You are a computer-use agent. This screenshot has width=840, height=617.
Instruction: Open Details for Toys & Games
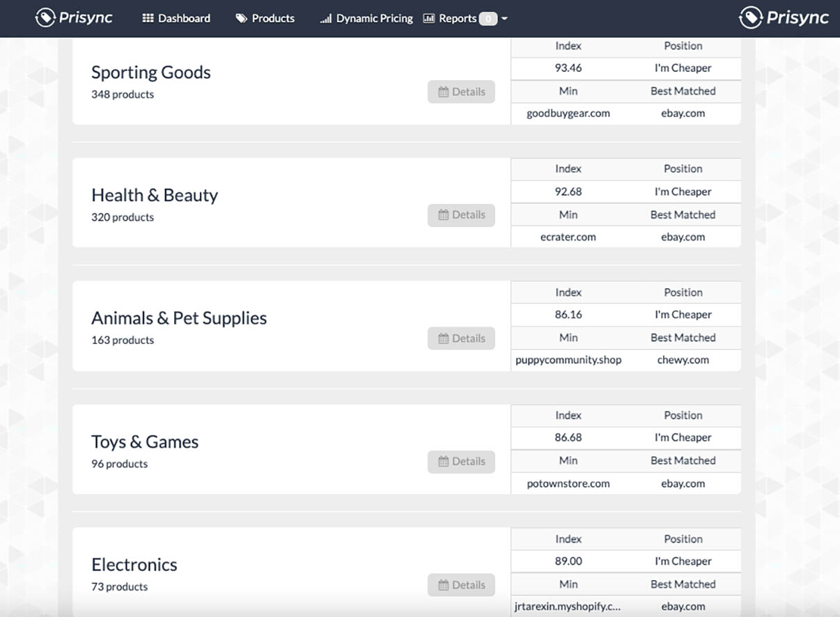coord(461,462)
